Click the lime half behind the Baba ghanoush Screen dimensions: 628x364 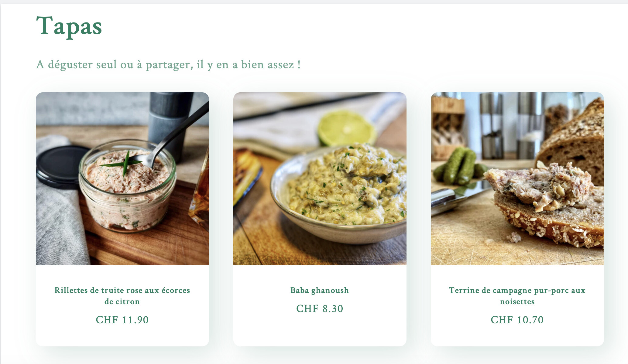point(346,128)
